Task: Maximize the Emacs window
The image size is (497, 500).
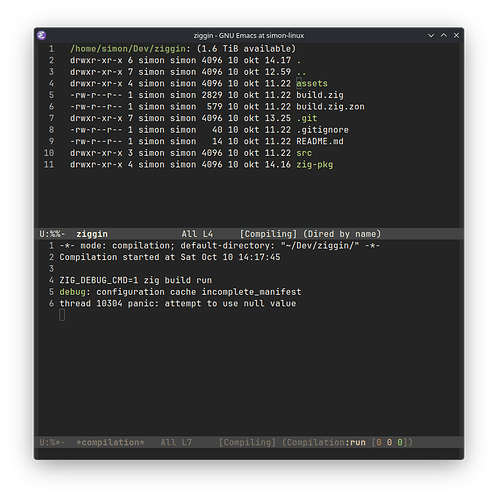Action: pos(444,35)
